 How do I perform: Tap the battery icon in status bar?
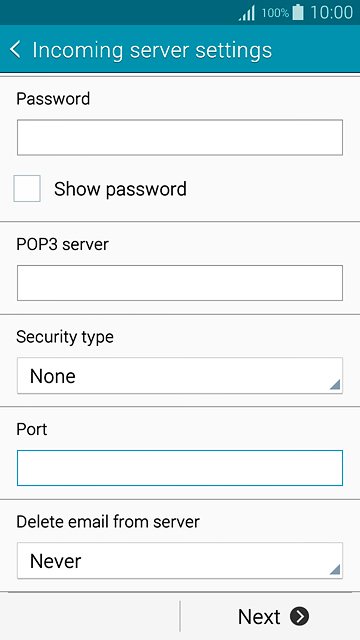coord(298,12)
